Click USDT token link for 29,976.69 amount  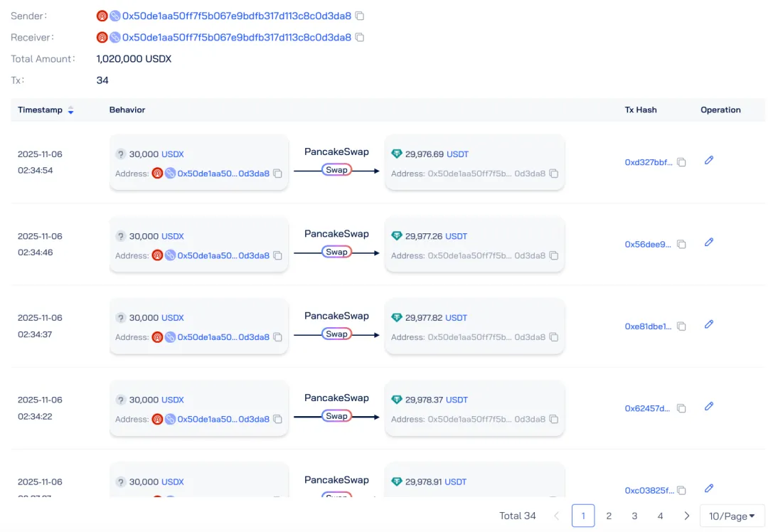click(x=457, y=154)
